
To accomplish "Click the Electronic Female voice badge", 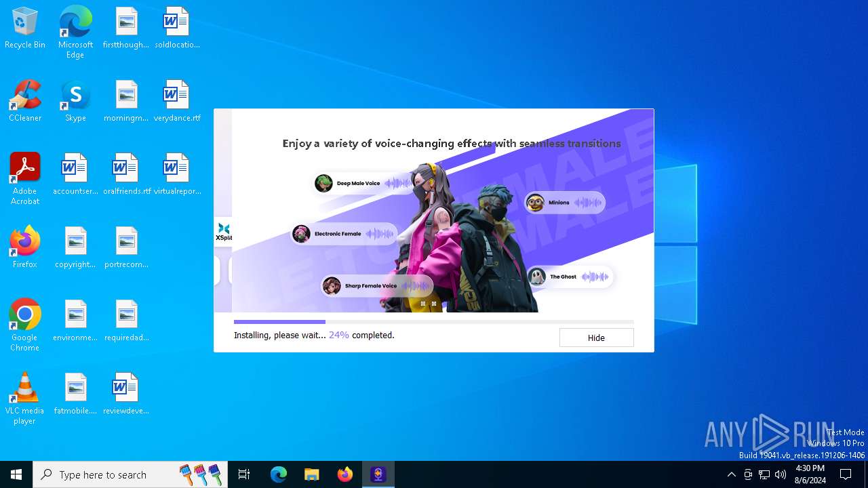I will [343, 234].
